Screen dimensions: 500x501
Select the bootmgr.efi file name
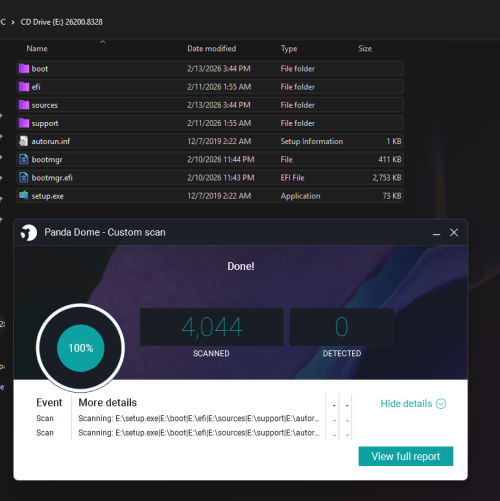click(x=52, y=178)
